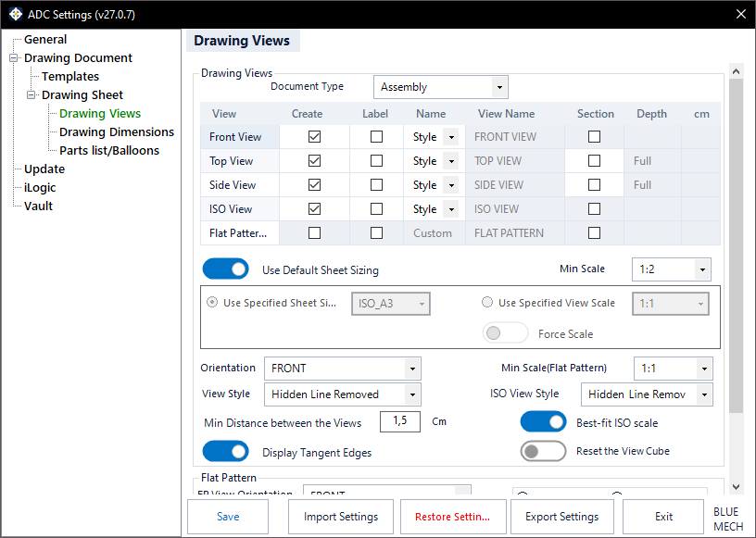Open ISO_A3 sheet size dropdown
756x538 pixels.
[x=391, y=304]
